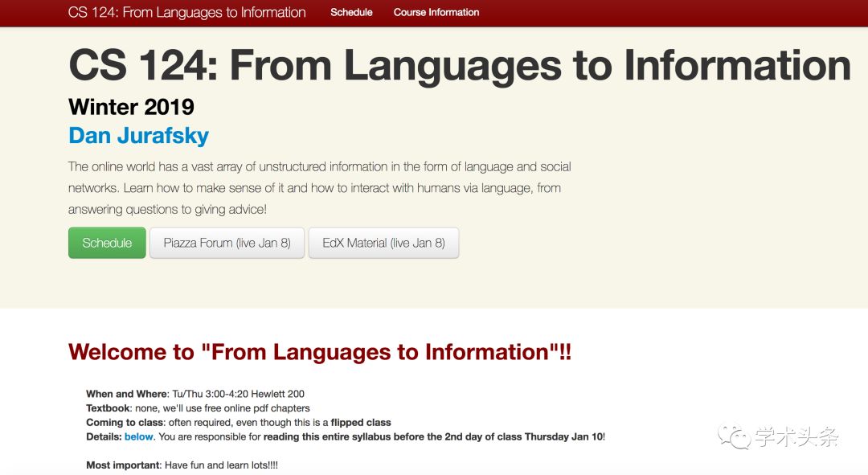Click the 'When and Where' line text
The height and width of the screenshot is (475, 868).
click(194, 394)
